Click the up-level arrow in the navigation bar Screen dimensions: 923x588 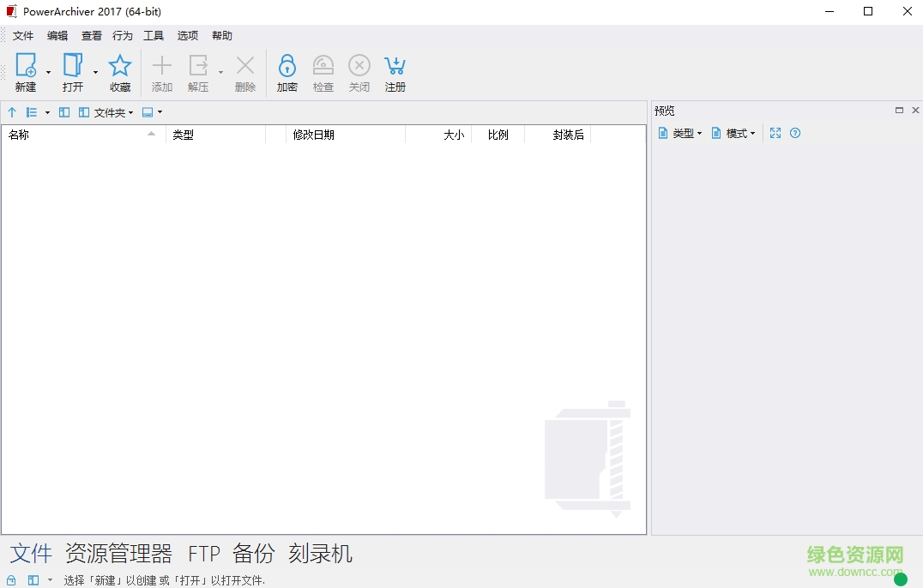pos(12,112)
